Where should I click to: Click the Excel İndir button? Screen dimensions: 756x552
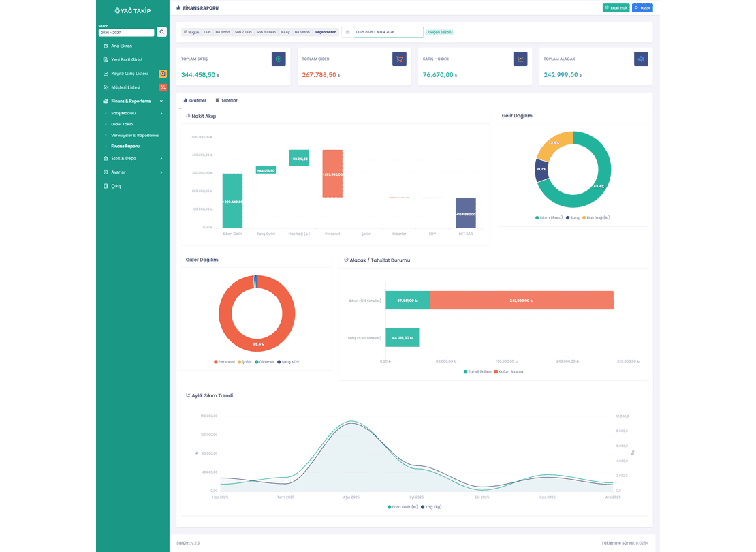click(616, 7)
